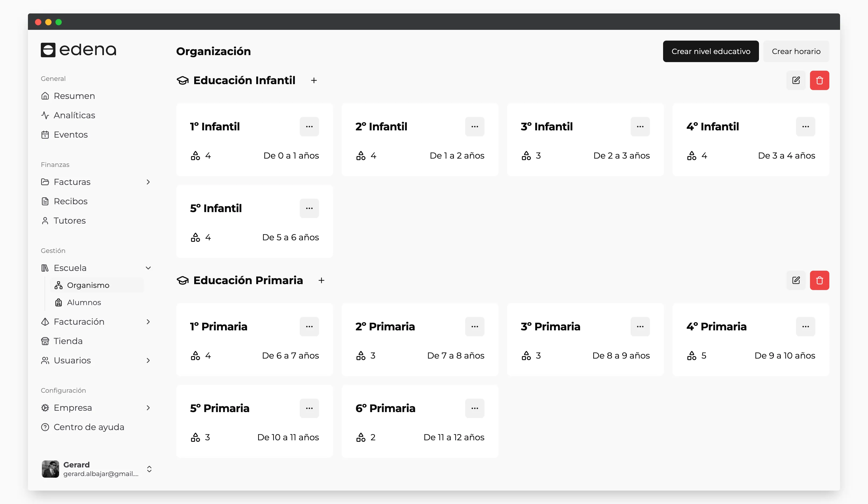This screenshot has width=868, height=504.
Task: Expand the Usuarios submenu
Action: click(148, 360)
